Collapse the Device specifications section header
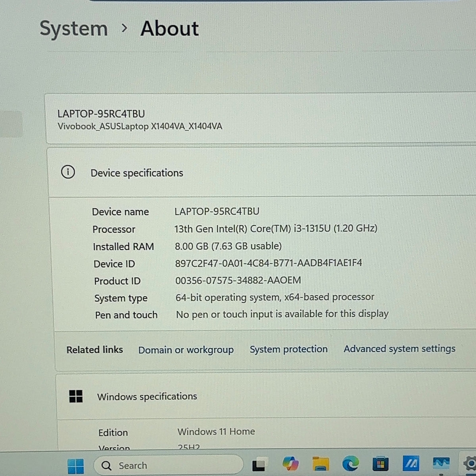Screen dimensions: 476x476 click(262, 173)
